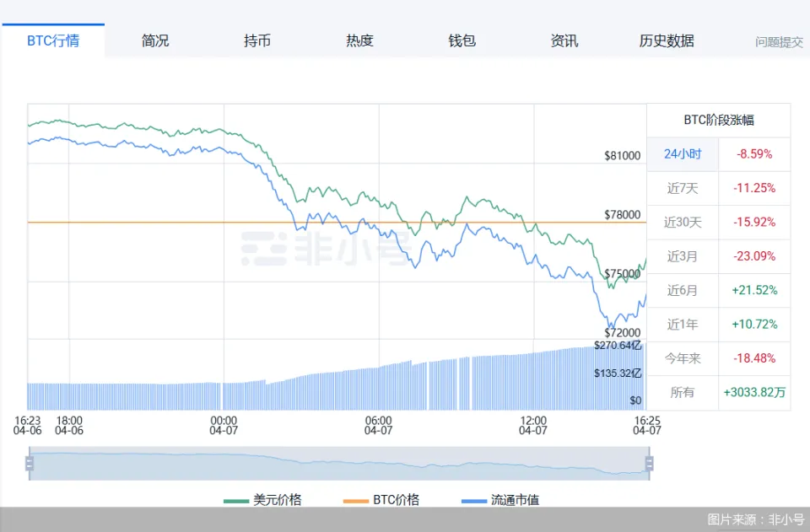
Task: Click the -15.92% change value
Action: [x=754, y=223]
